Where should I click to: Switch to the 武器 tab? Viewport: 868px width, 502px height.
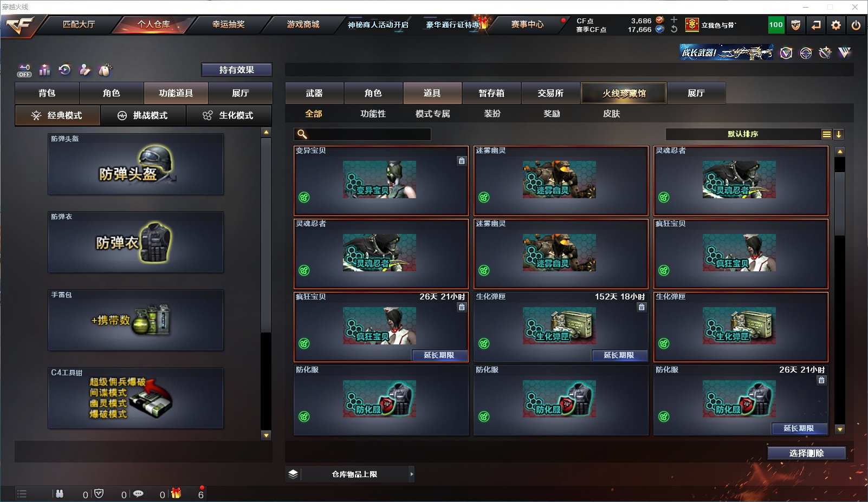pyautogui.click(x=314, y=93)
